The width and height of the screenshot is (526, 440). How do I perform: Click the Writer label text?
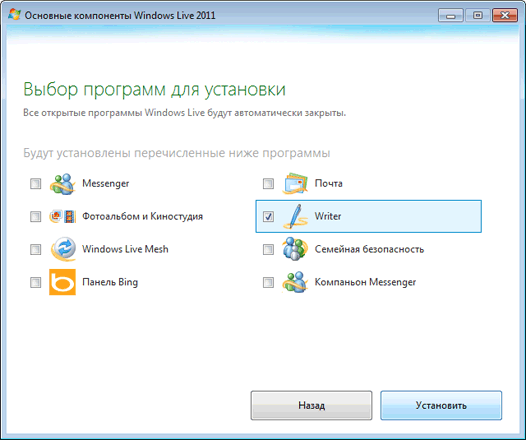click(x=328, y=216)
